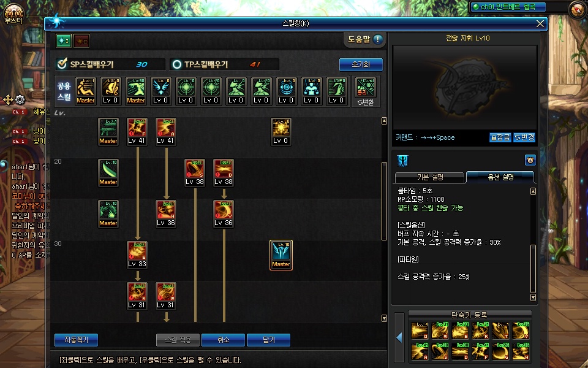The height and width of the screenshot is (368, 588).
Task: Switch to skill page II tab
Action: coord(81,41)
